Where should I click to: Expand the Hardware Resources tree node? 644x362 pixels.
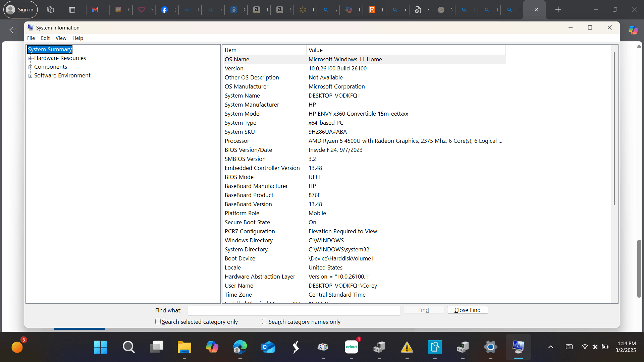click(x=31, y=58)
